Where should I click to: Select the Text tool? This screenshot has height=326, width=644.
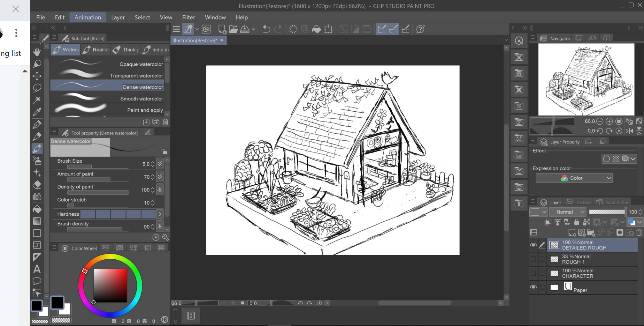(37, 269)
